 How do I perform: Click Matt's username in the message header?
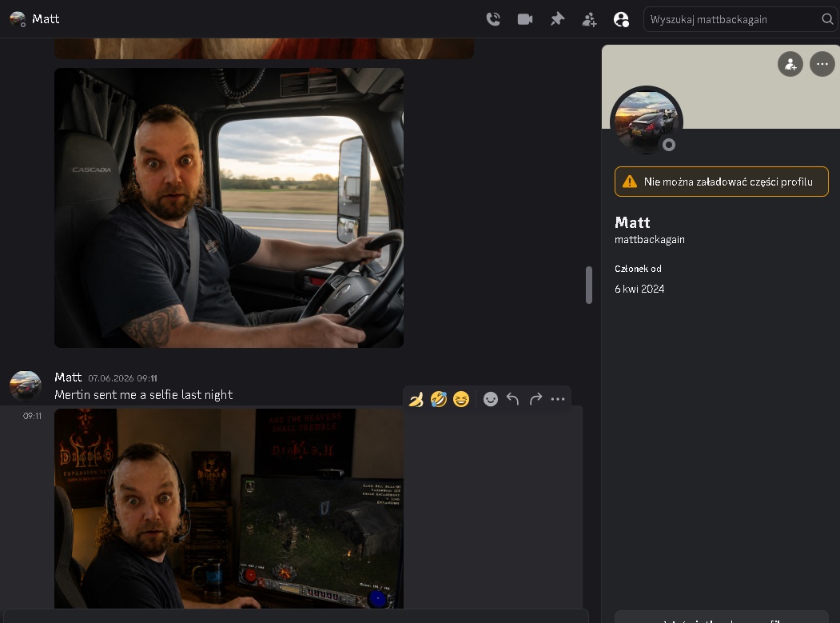pos(68,377)
